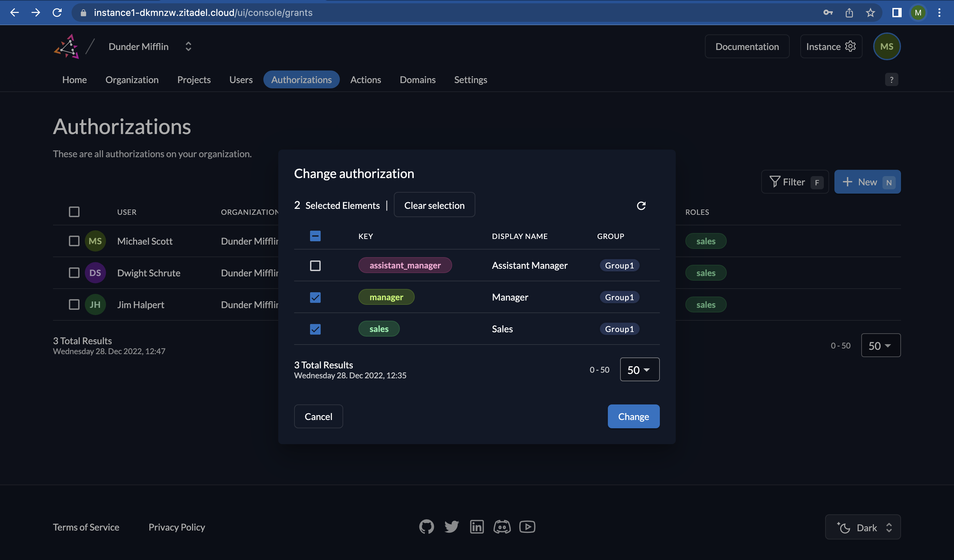Toggle the header select-all checkbox in the dialog
The image size is (954, 560).
(315, 236)
